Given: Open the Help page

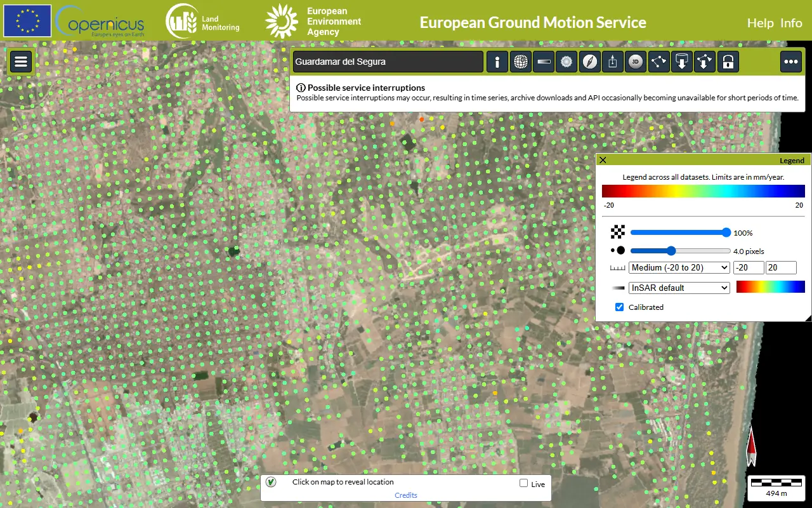Looking at the screenshot, I should (x=760, y=23).
